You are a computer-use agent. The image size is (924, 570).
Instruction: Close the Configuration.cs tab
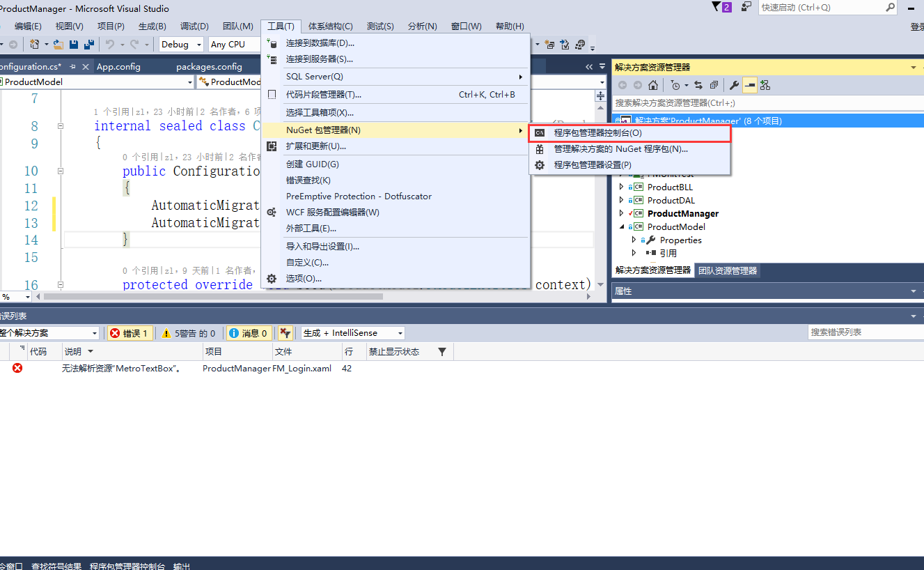[x=86, y=67]
